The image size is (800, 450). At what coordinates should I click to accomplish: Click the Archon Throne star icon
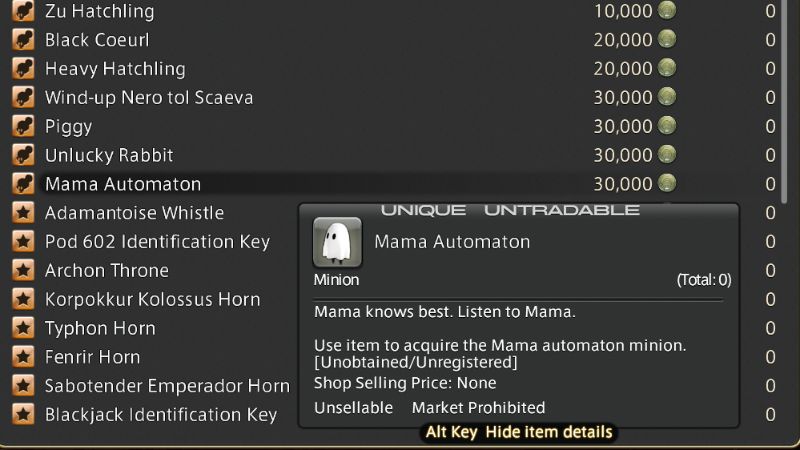point(23,270)
